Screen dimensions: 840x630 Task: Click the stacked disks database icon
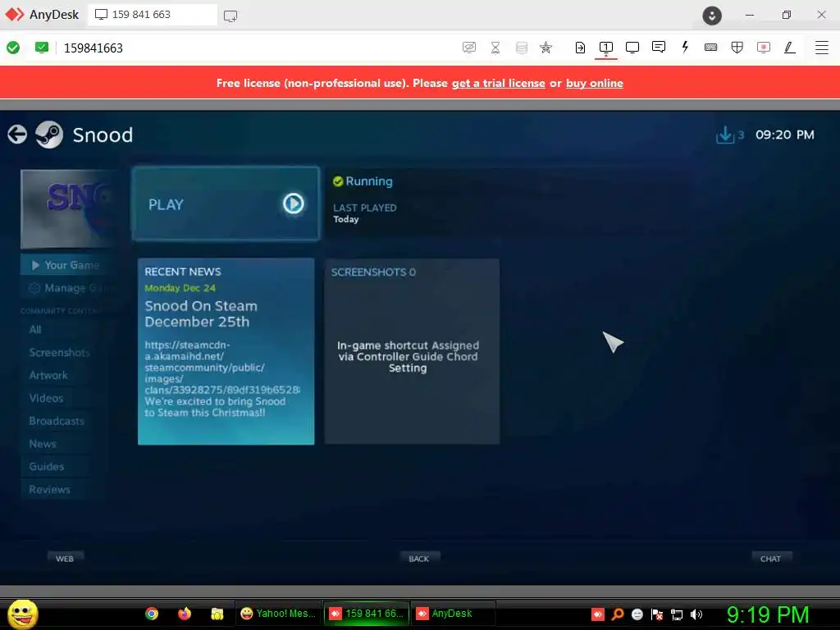(x=521, y=48)
